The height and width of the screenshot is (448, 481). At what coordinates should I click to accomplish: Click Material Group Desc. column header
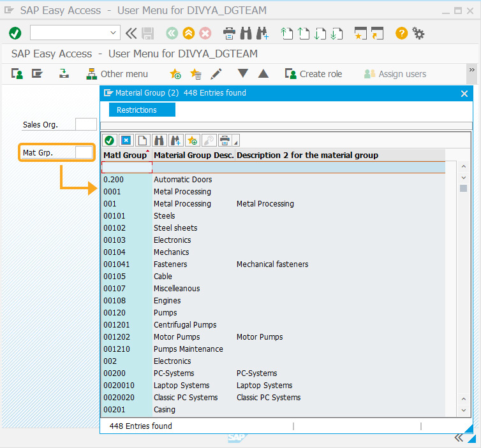click(x=193, y=155)
